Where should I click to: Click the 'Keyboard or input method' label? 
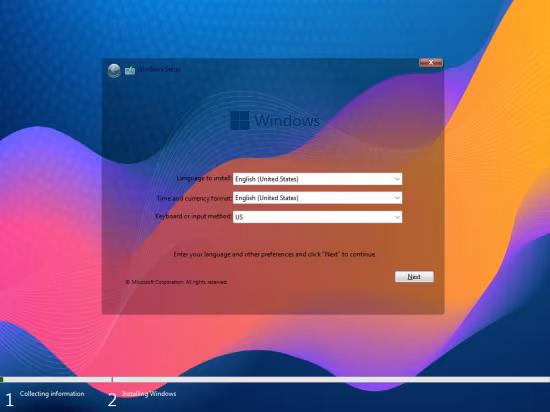click(x=193, y=216)
